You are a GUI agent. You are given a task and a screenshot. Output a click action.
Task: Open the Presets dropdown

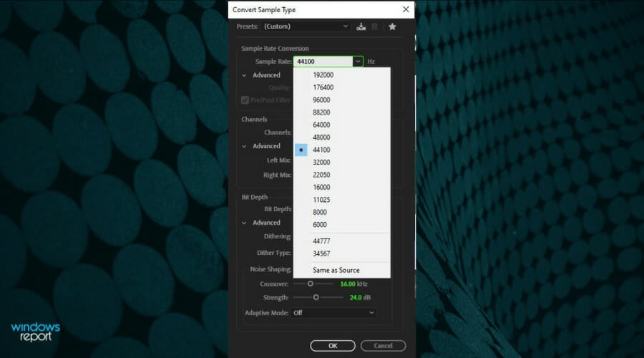click(306, 26)
